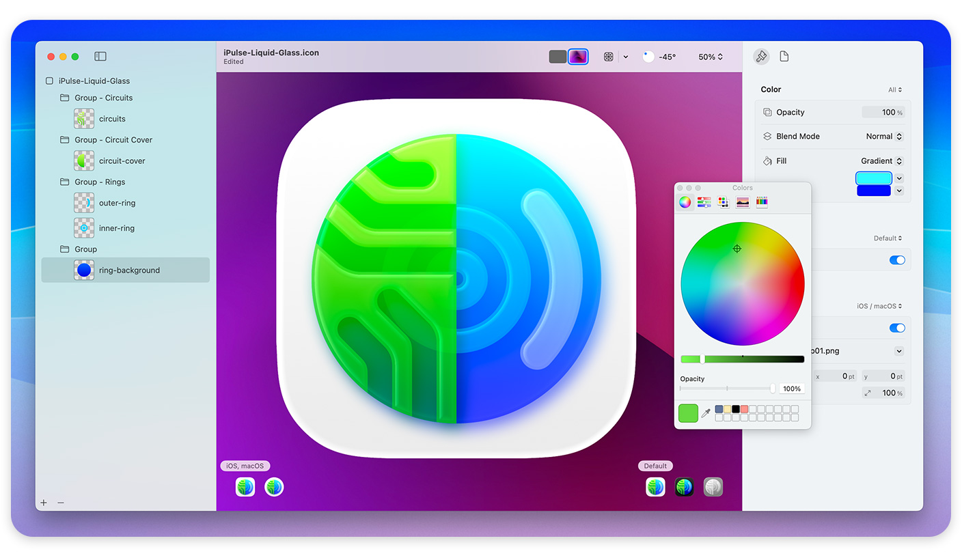Click the scale 100% field
The image size is (962, 560).
point(883,393)
